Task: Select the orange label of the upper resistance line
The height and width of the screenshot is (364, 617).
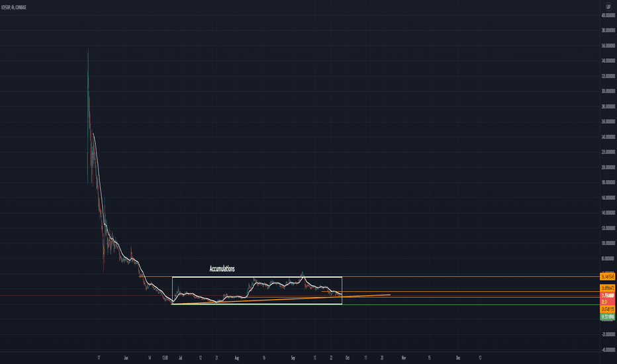Action: coord(607,277)
